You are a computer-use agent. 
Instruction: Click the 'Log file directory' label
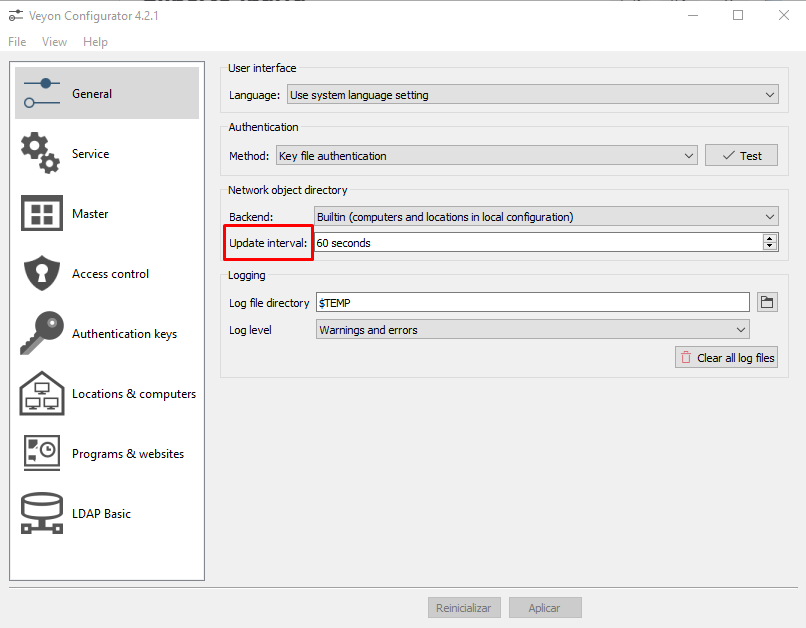click(269, 303)
